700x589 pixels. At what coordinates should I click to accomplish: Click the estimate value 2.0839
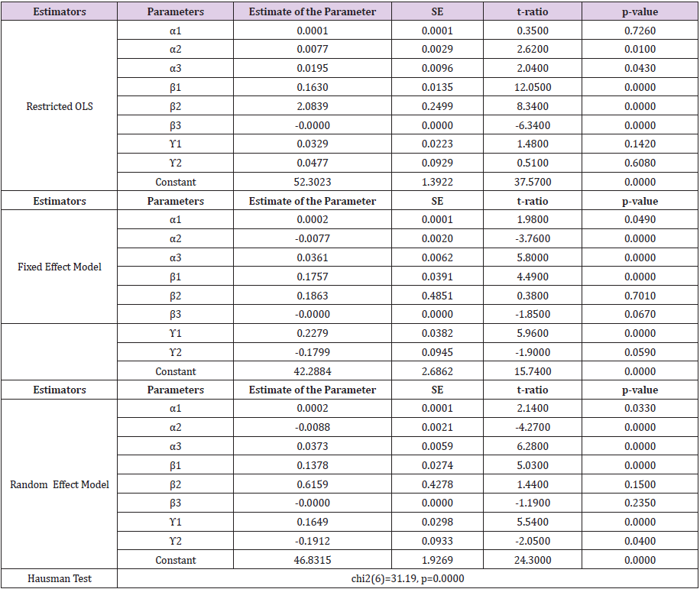(313, 107)
